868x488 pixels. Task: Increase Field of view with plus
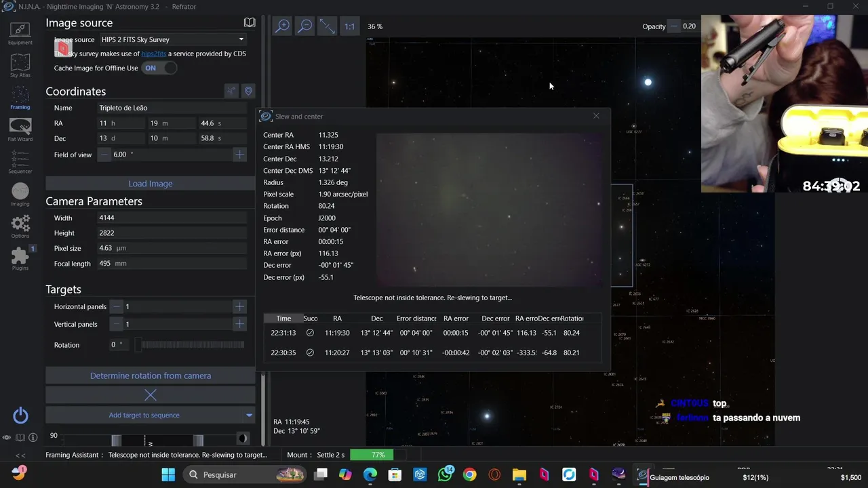pos(239,155)
